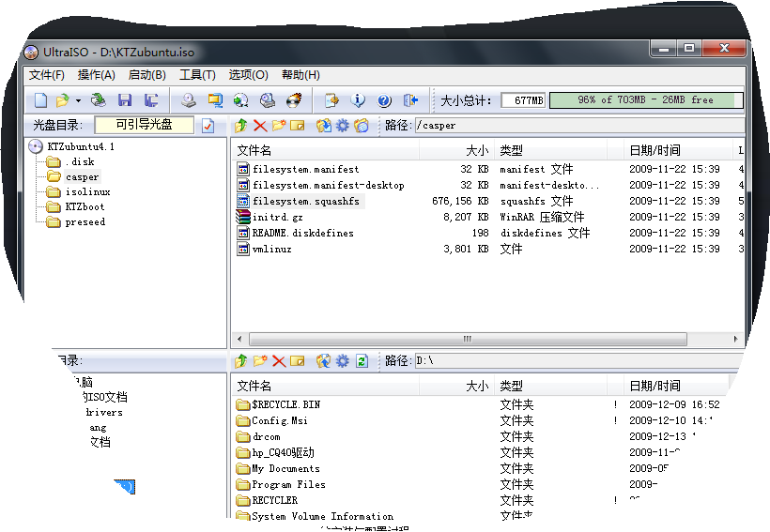The width and height of the screenshot is (770, 532).
Task: Open the 启动(B) menu
Action: [x=146, y=75]
